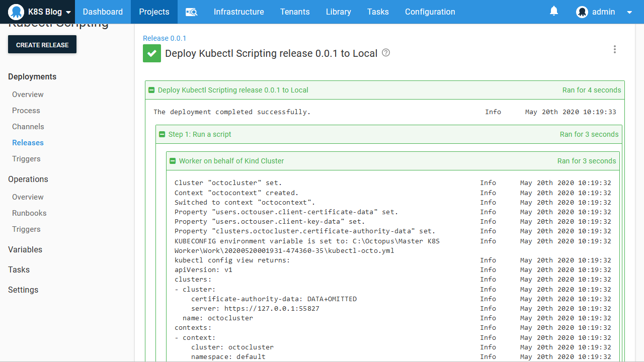The height and width of the screenshot is (362, 644).
Task: Go to the Dashboard tab
Action: [103, 12]
